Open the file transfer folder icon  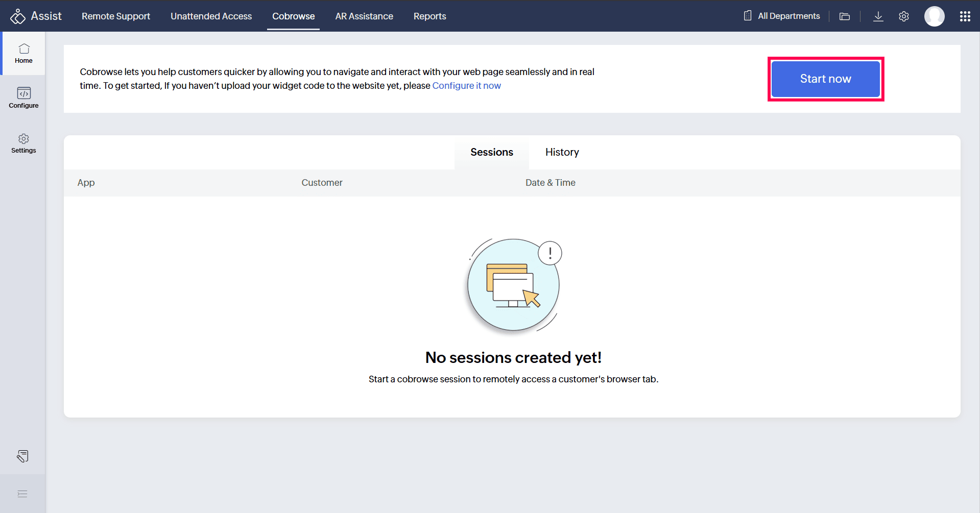pyautogui.click(x=845, y=16)
